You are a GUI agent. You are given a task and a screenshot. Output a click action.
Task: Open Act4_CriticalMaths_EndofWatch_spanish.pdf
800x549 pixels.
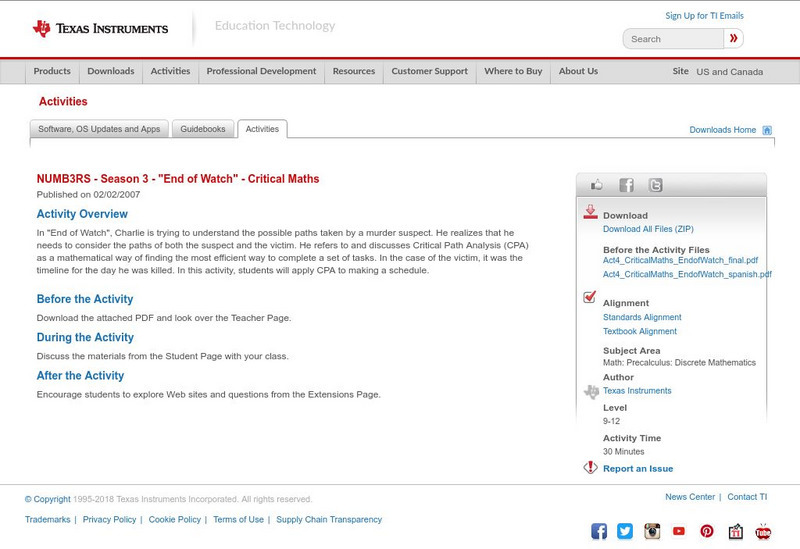point(687,274)
